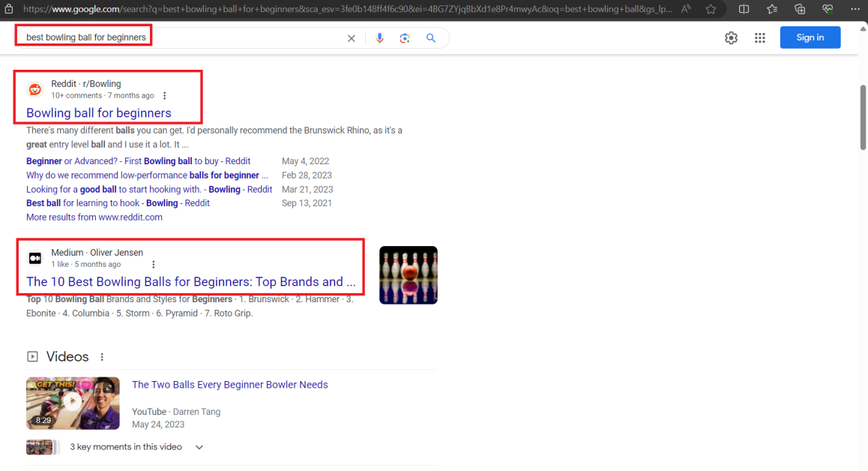This screenshot has height=471, width=868.
Task: Open the Favorites list icon
Action: [771, 9]
